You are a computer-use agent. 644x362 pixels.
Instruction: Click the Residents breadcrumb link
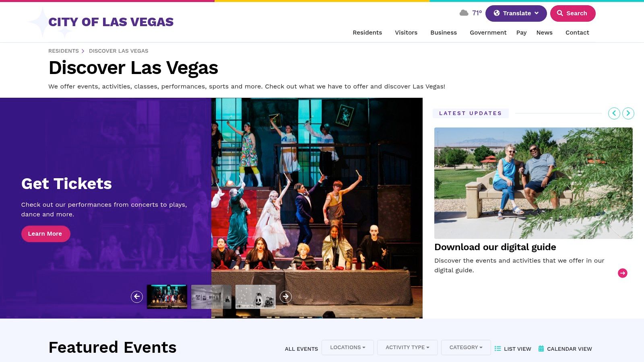64,51
